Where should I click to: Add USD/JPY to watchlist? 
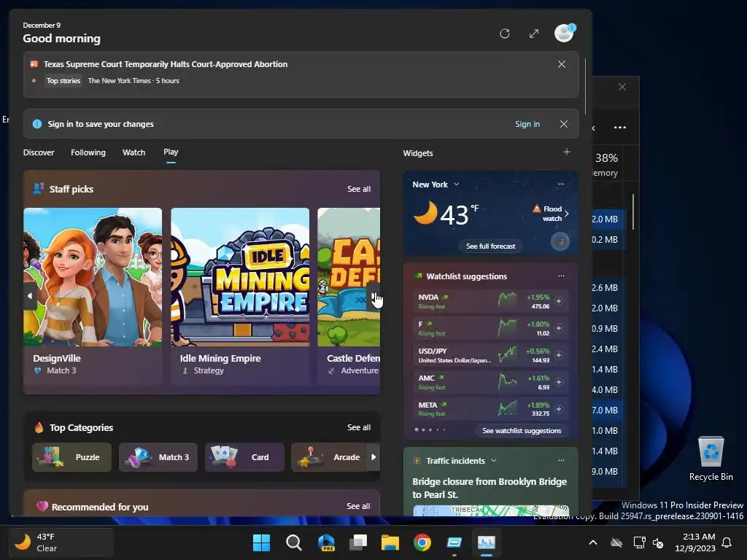(x=558, y=355)
